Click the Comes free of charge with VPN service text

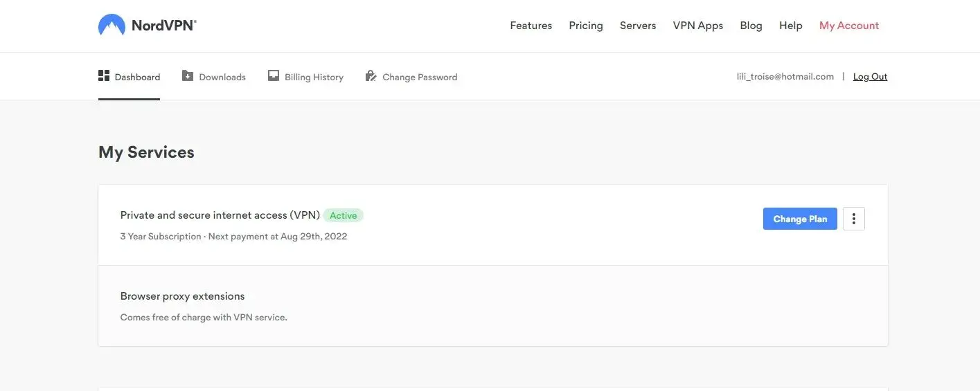tap(204, 318)
